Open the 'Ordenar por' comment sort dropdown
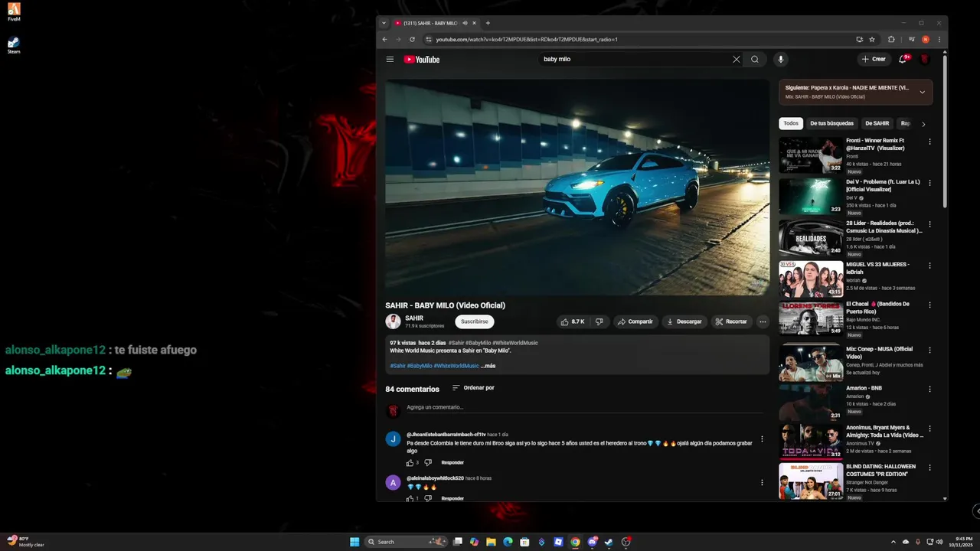Viewport: 980px width, 551px height. click(x=473, y=388)
